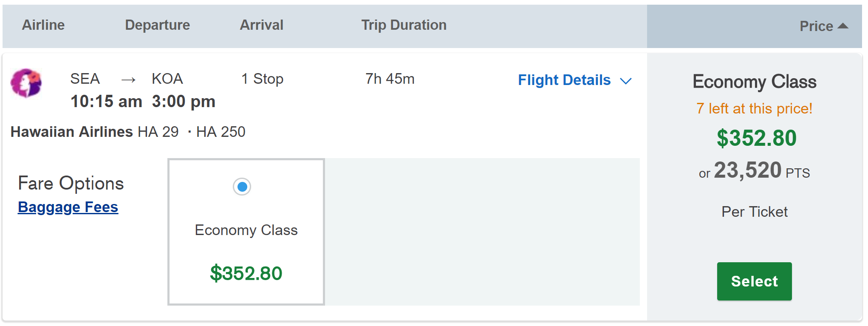Sort flights by Trip Duration header
The width and height of the screenshot is (868, 326).
(x=404, y=25)
